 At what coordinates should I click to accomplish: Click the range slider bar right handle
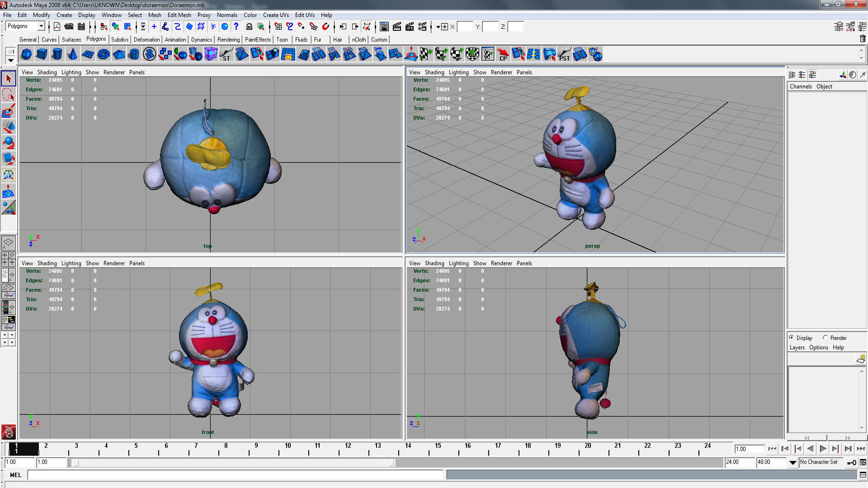point(392,463)
